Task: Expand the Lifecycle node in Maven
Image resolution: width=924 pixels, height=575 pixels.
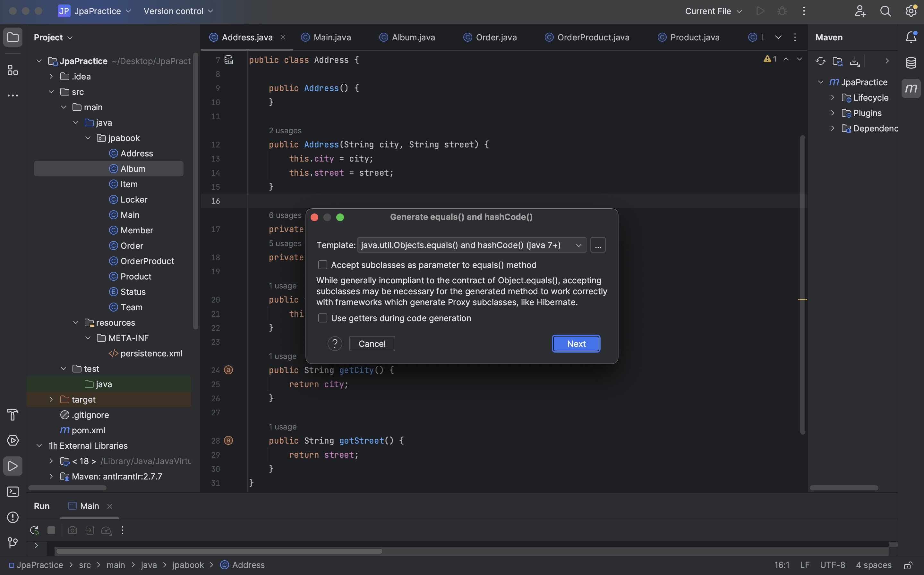Action: tap(832, 98)
